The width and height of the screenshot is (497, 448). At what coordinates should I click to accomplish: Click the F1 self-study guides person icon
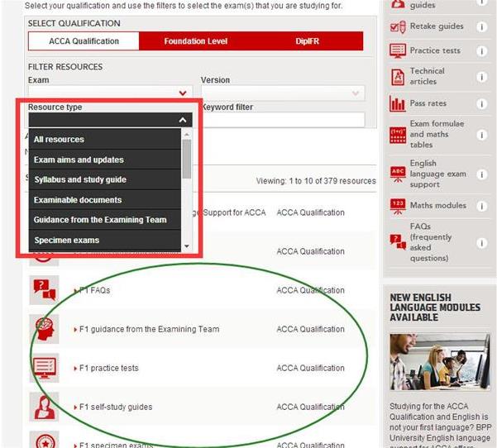pos(44,407)
